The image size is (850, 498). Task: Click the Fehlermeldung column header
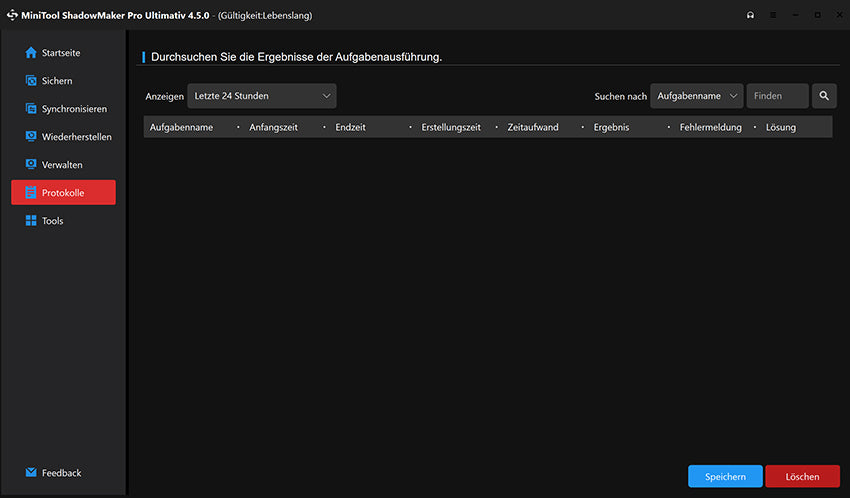[x=710, y=127]
